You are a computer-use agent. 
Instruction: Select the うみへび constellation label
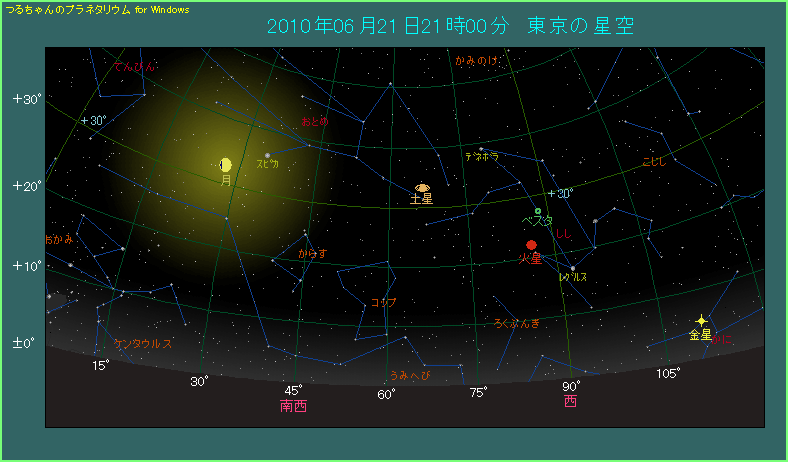coord(409,374)
